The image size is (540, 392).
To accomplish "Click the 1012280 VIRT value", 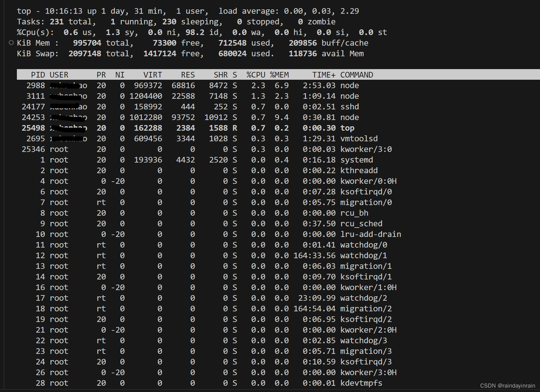I will (146, 118).
